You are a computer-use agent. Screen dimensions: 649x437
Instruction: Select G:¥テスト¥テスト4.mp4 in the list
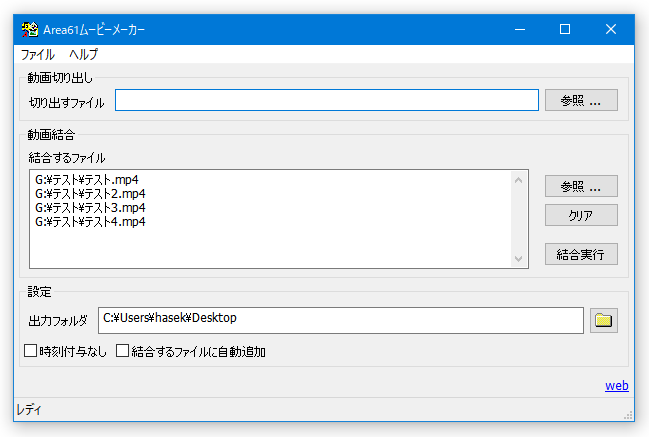[x=90, y=222]
